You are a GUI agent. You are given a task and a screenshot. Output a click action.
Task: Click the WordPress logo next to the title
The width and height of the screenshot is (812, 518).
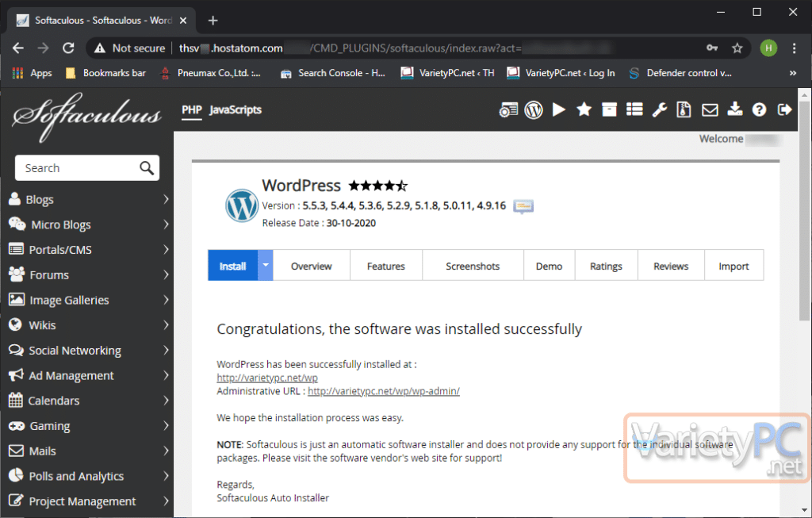pos(241,205)
